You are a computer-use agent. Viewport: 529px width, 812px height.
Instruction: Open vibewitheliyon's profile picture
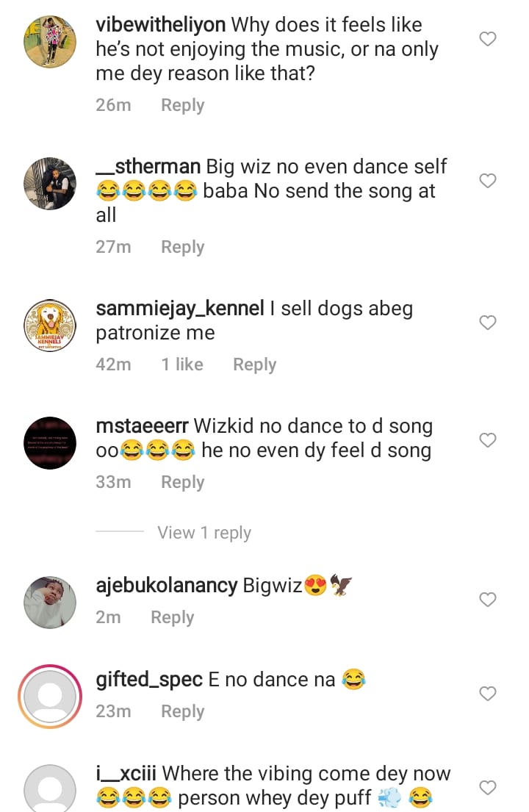click(x=50, y=41)
